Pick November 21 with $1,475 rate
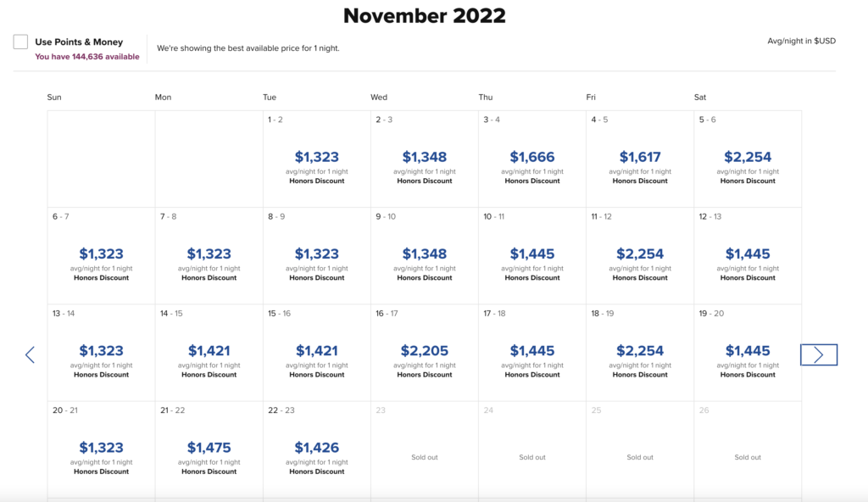The image size is (868, 502). [x=209, y=447]
